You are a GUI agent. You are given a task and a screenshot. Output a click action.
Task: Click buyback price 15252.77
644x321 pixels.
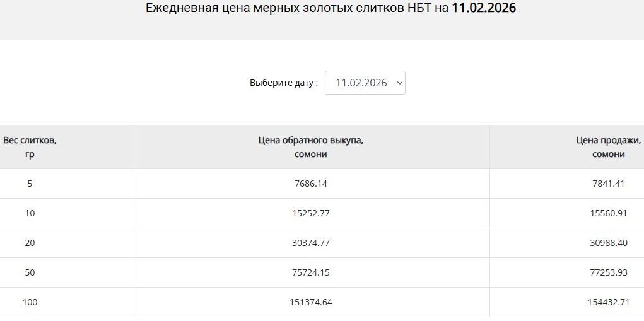[x=310, y=213]
